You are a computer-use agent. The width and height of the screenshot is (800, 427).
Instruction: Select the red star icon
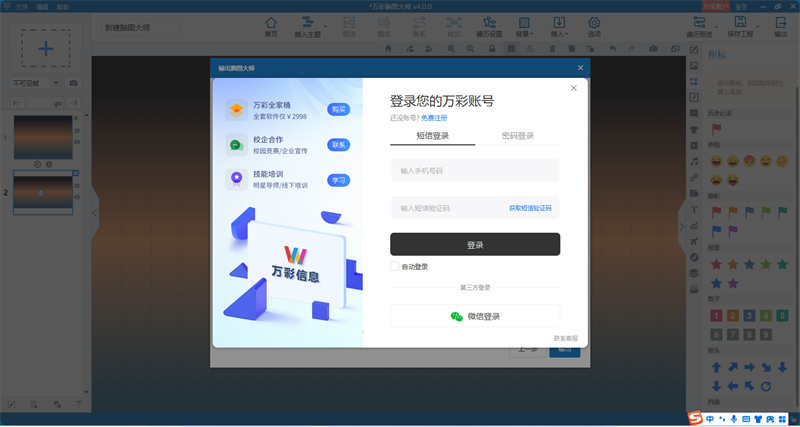716,264
